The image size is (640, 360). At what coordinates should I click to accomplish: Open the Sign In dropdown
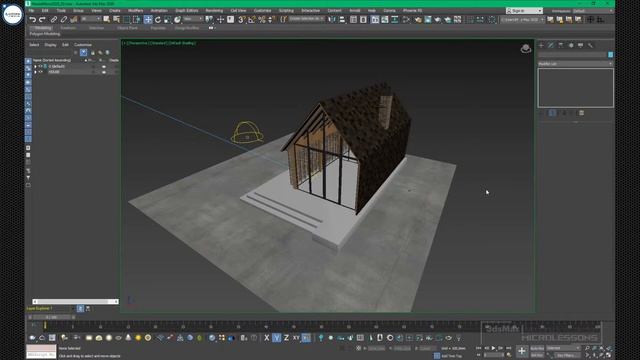(x=524, y=11)
